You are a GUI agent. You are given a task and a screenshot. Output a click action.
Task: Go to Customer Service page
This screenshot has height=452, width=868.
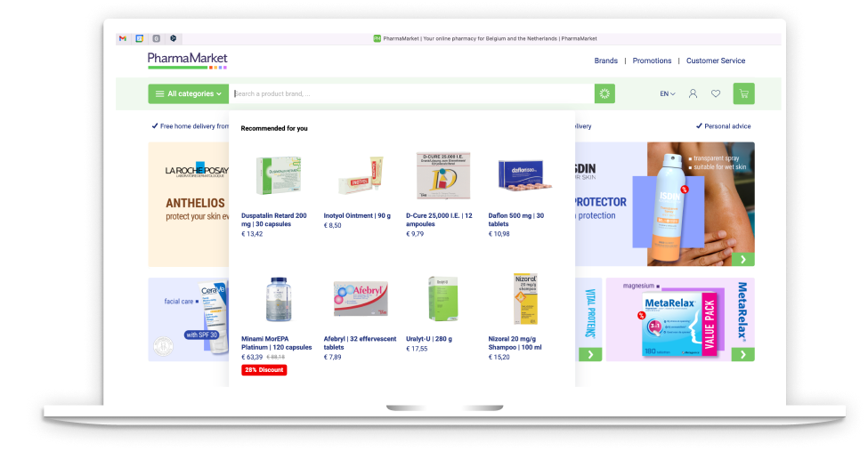coord(715,61)
